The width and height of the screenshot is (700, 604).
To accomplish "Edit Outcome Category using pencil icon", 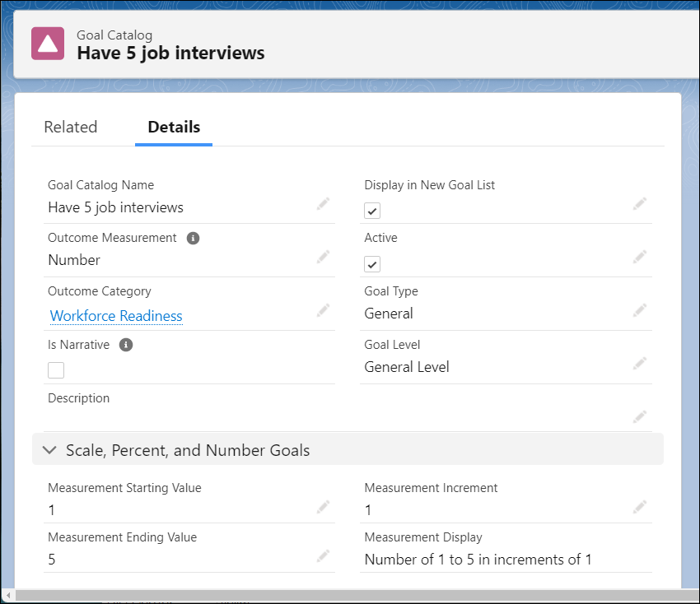I will click(x=323, y=310).
